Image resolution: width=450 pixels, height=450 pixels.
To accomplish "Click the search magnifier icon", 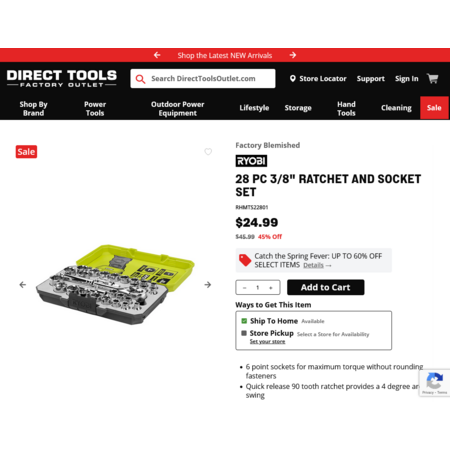I will 140,79.
